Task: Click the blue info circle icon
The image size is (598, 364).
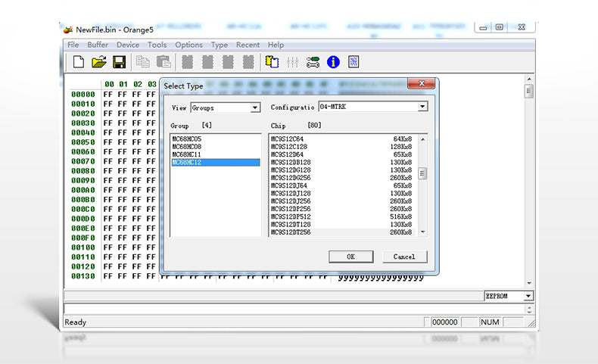Action: point(333,62)
